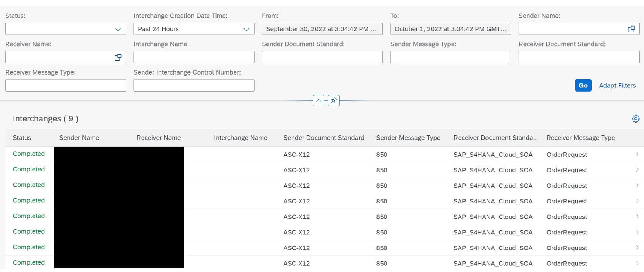Click Completed status in last visible row
644x272 pixels.
(29, 262)
